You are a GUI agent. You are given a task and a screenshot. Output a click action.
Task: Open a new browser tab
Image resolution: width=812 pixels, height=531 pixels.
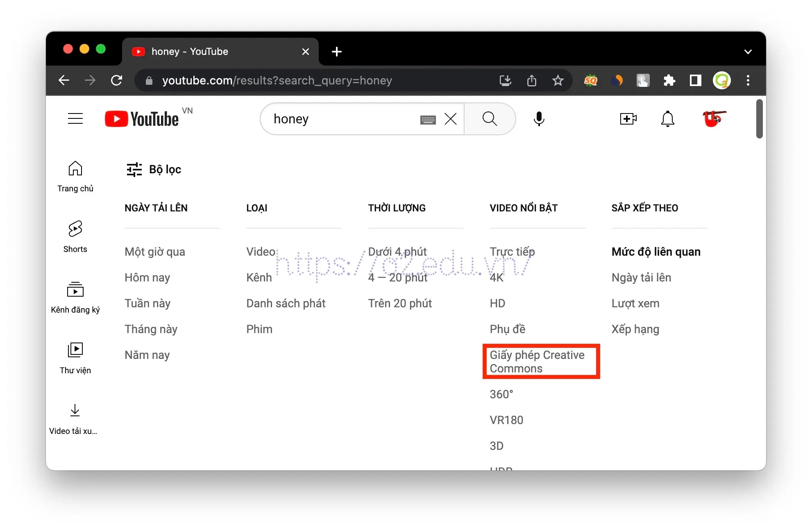coord(337,52)
